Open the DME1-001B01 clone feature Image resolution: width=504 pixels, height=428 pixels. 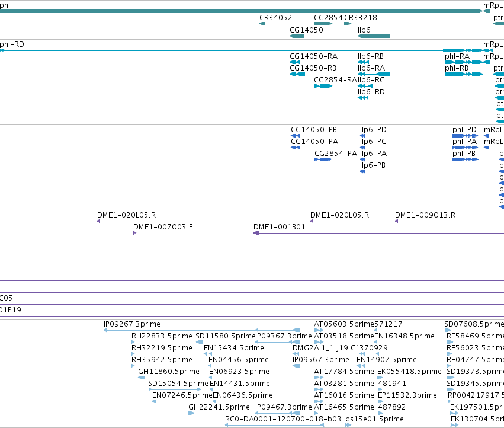378,233
